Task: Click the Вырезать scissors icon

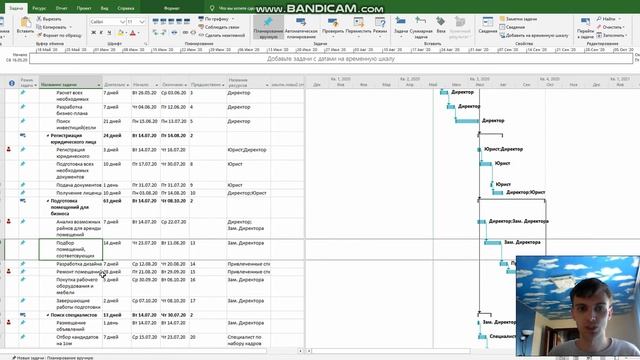Action: point(39,19)
